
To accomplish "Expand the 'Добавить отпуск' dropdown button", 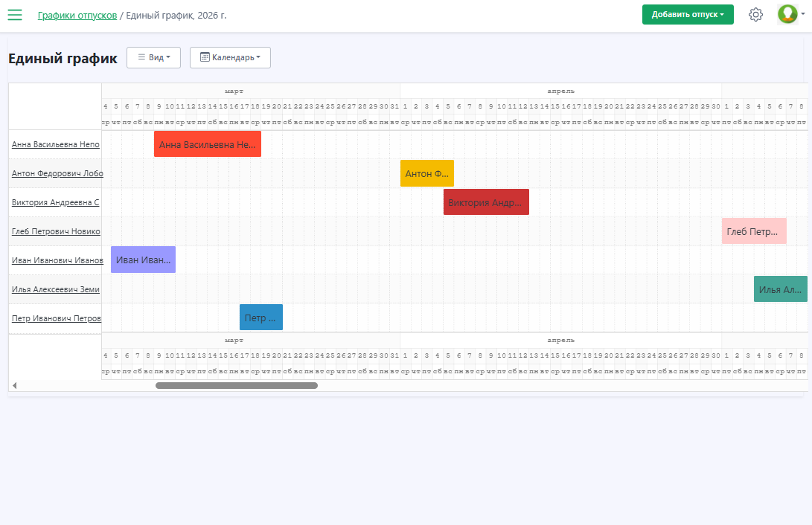I will [687, 15].
